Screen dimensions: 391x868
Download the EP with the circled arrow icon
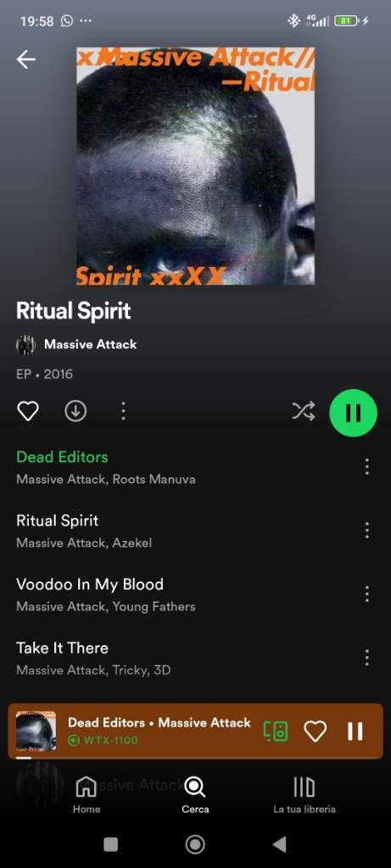75,411
